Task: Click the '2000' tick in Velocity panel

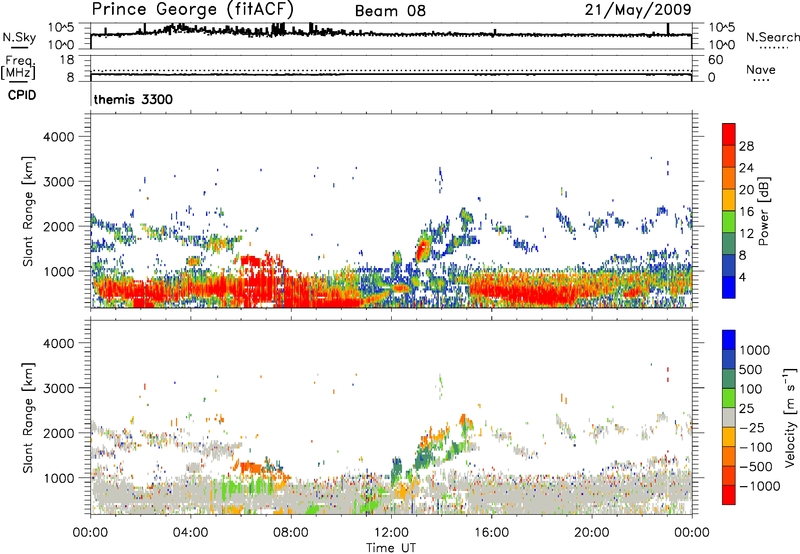Action: point(58,433)
